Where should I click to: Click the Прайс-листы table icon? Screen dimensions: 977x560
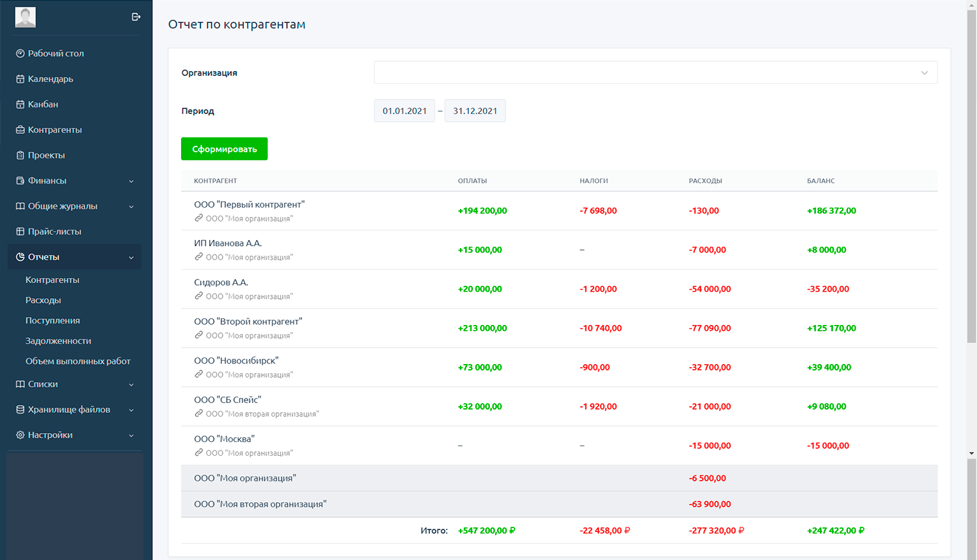point(20,231)
